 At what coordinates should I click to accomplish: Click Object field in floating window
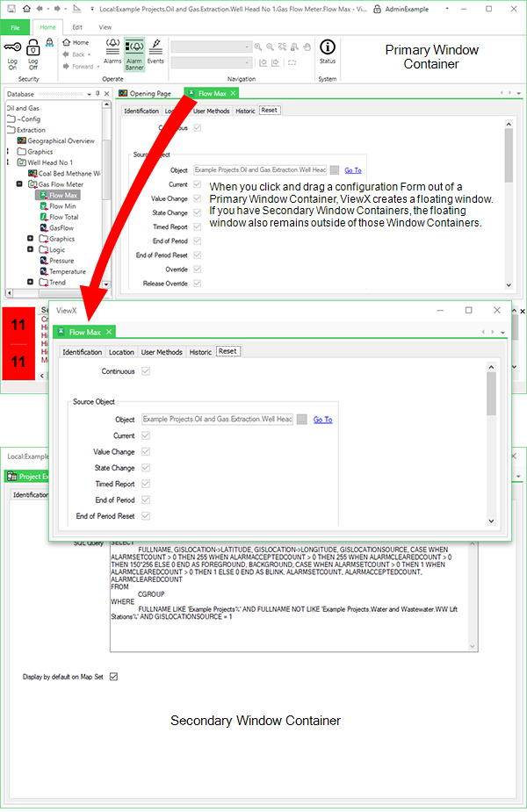coord(216,420)
